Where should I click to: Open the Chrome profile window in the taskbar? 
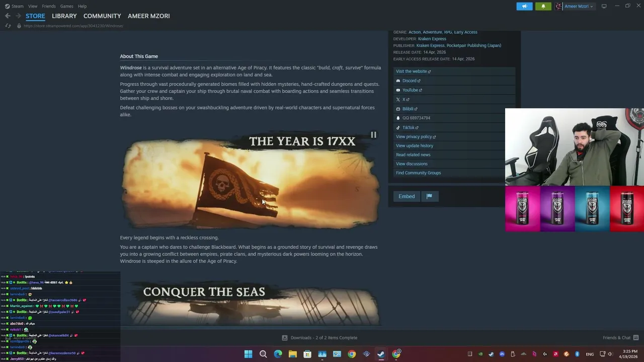[x=396, y=354]
